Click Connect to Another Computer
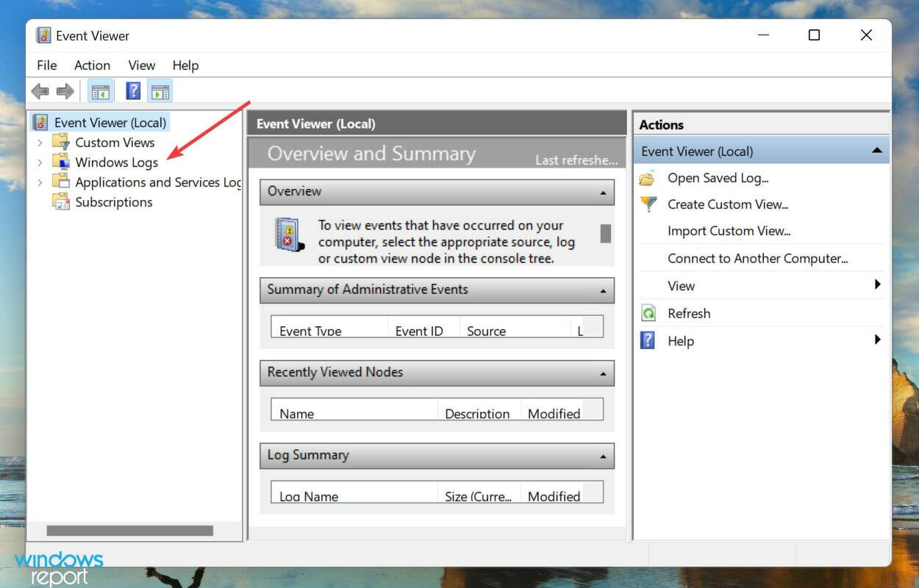Viewport: 919px width, 588px height. [x=758, y=258]
